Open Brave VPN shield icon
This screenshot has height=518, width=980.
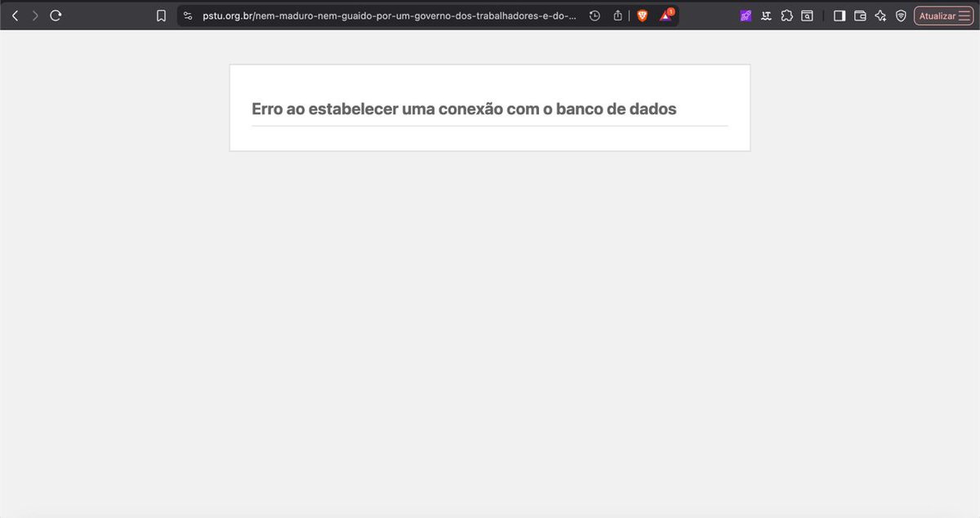(901, 16)
